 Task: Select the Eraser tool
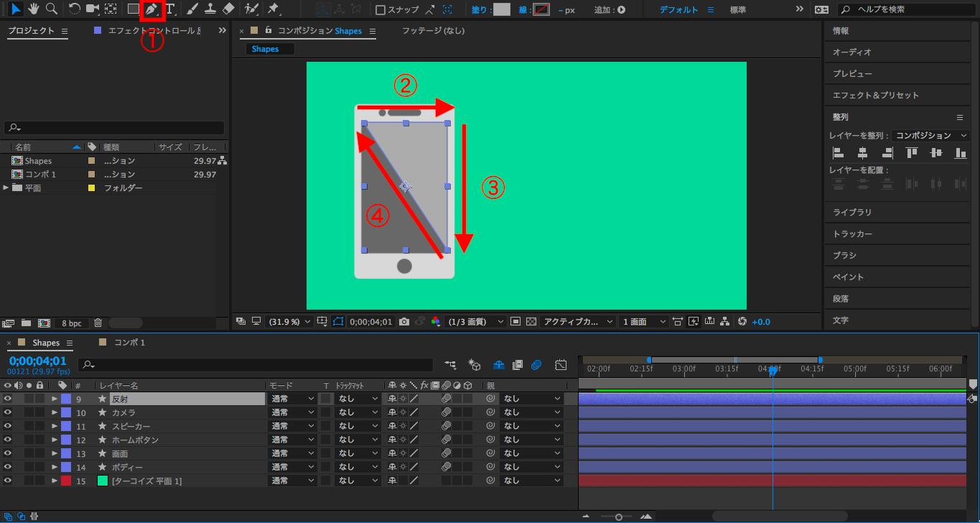[x=228, y=9]
